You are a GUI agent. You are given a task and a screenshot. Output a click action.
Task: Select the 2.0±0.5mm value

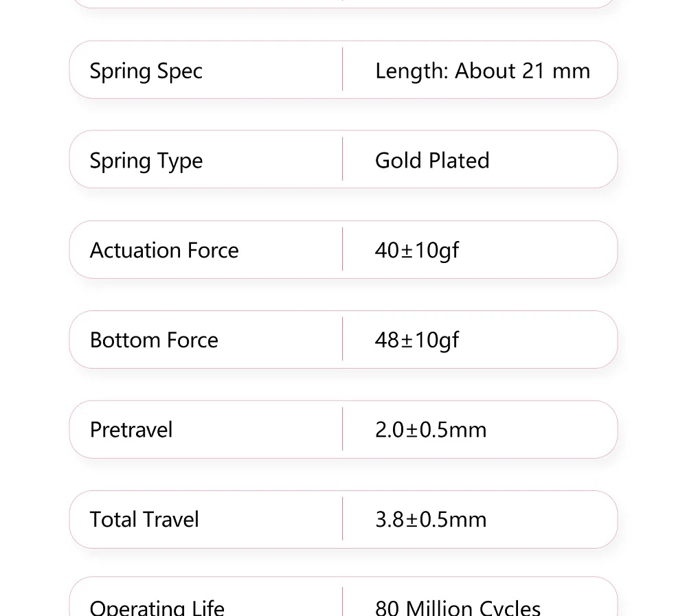pos(430,430)
